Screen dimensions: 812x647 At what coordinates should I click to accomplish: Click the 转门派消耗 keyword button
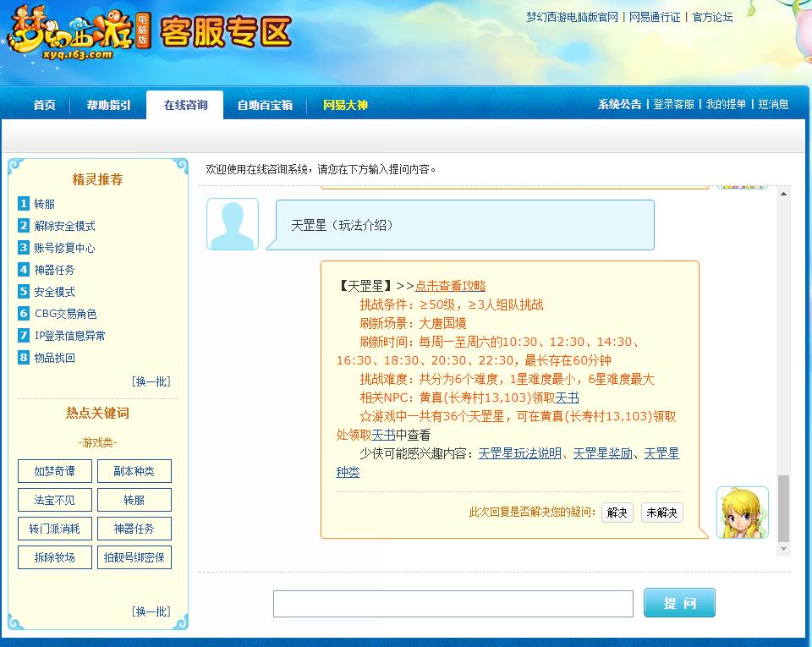[55, 529]
